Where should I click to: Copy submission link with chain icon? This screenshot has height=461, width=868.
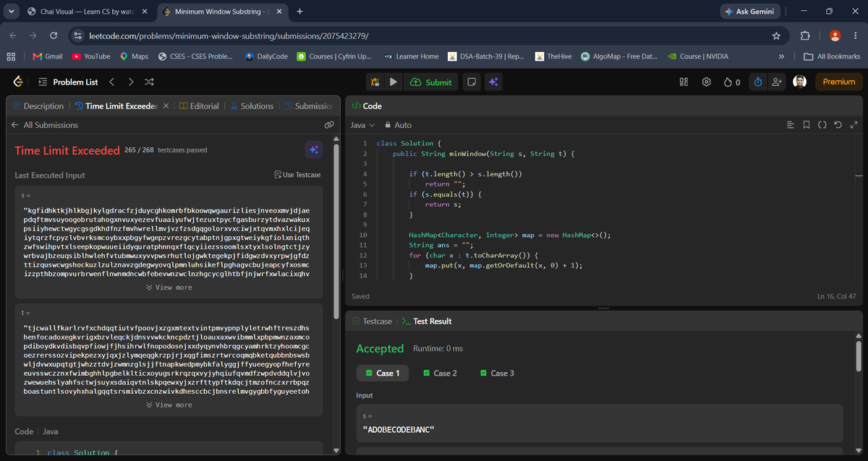(x=329, y=125)
